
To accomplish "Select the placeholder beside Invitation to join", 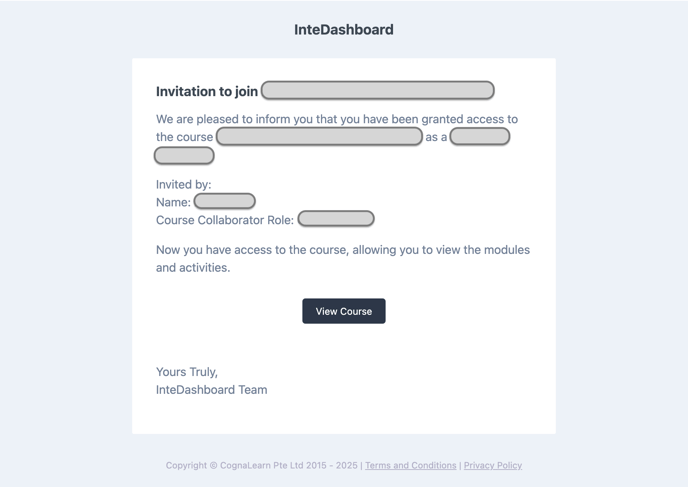I will coord(378,90).
